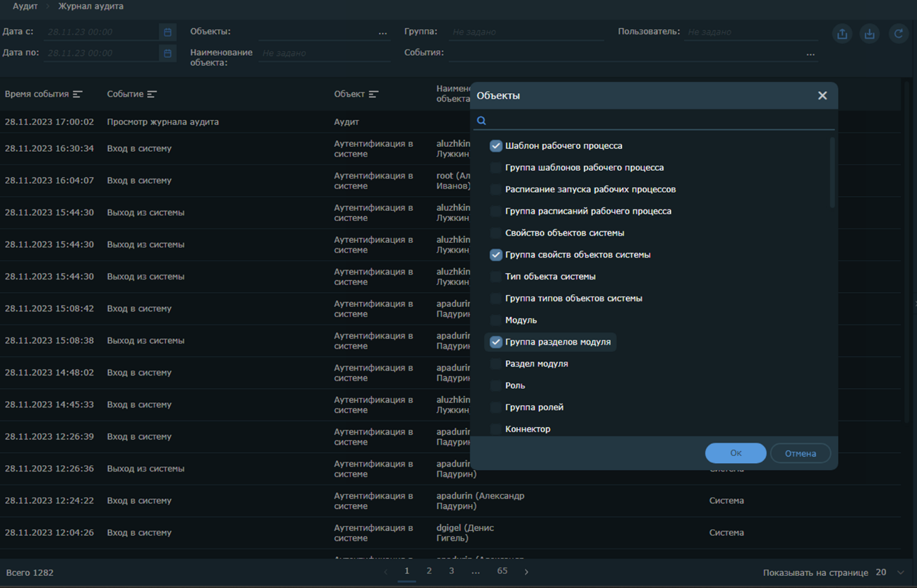The image size is (917, 588).
Task: Check the Роль checkbox
Action: pyautogui.click(x=496, y=386)
